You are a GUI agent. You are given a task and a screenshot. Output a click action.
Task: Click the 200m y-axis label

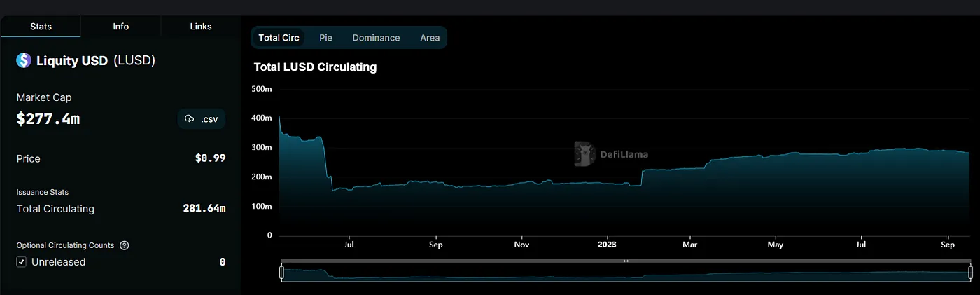pyautogui.click(x=261, y=177)
